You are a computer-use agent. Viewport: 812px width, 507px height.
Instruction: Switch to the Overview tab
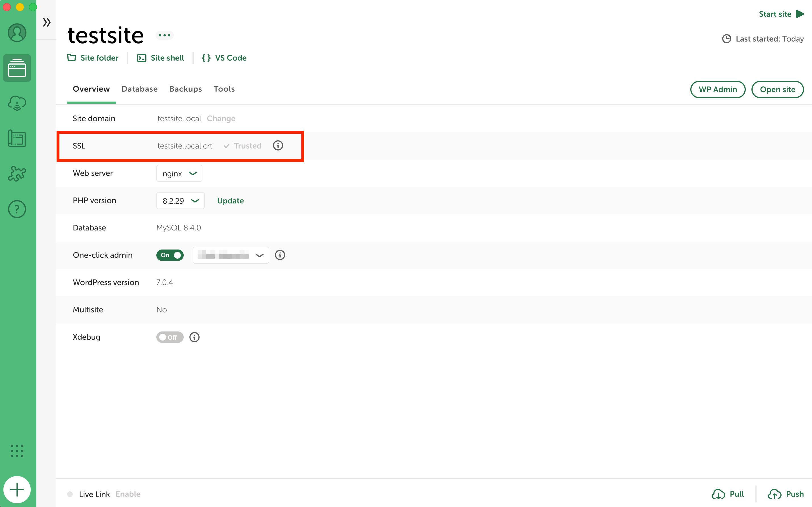point(92,89)
